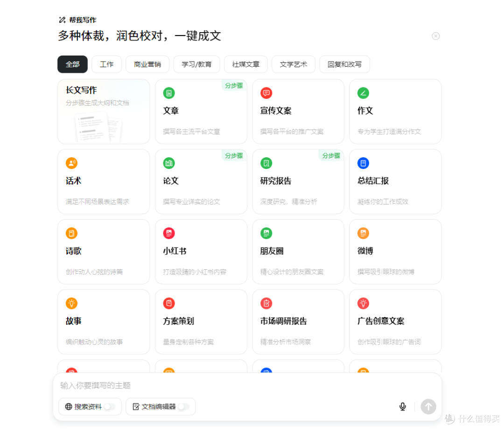The image size is (504, 429).
Task: Click the red 宣传文案 speech bubble icon
Action: point(266,93)
